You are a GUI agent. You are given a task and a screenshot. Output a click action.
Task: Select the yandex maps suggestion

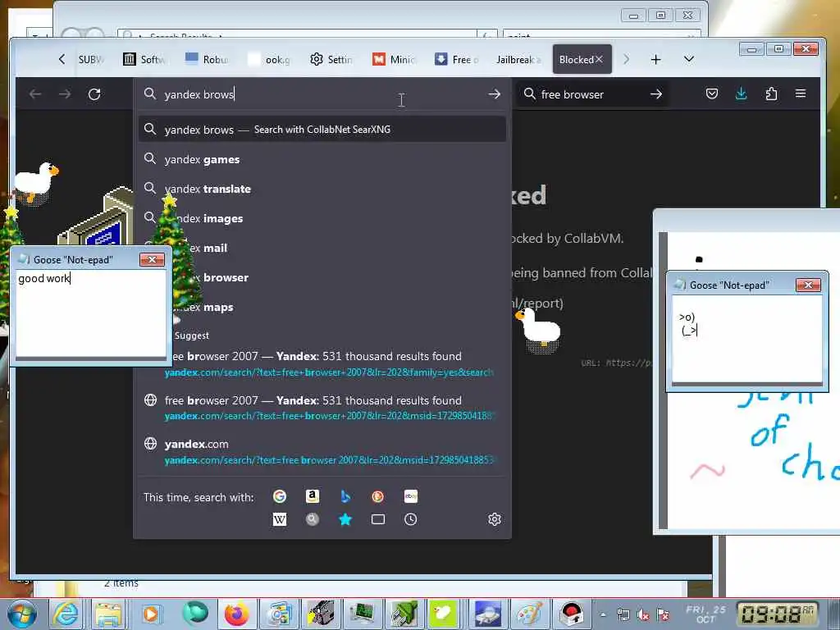pos(322,307)
